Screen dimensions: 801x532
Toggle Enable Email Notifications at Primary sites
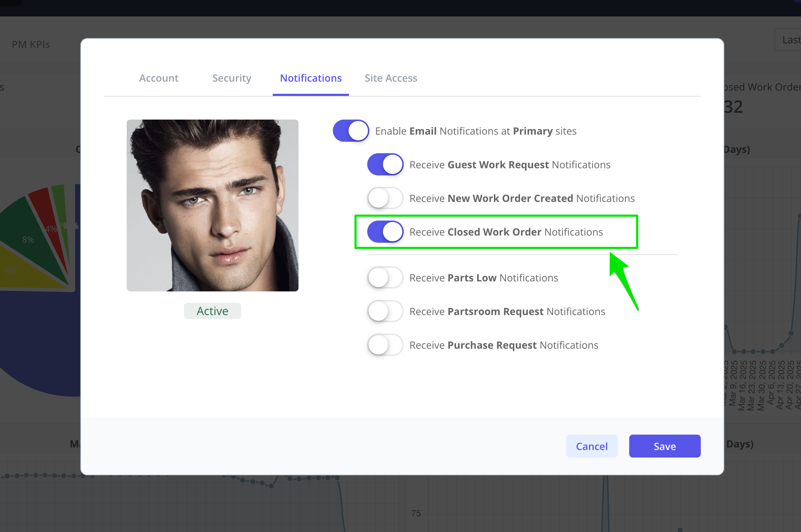point(351,131)
